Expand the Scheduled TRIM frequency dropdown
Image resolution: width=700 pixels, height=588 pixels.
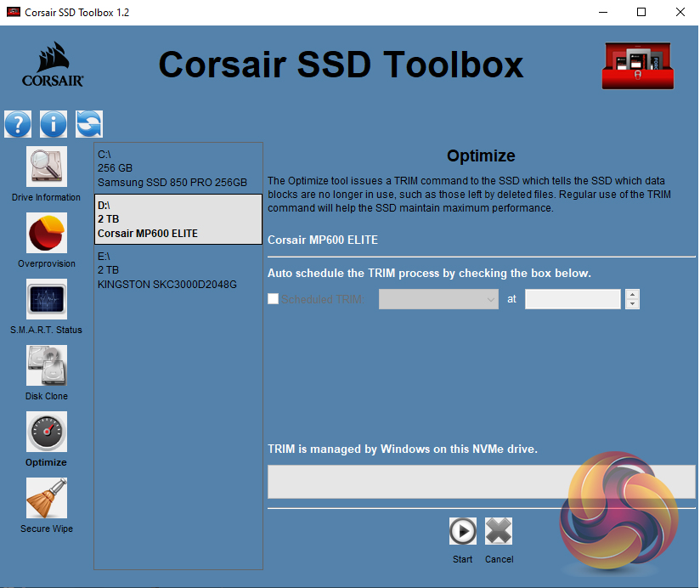click(x=438, y=299)
